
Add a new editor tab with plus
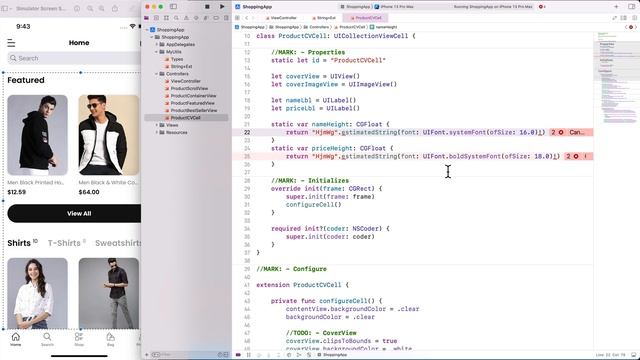[616, 7]
